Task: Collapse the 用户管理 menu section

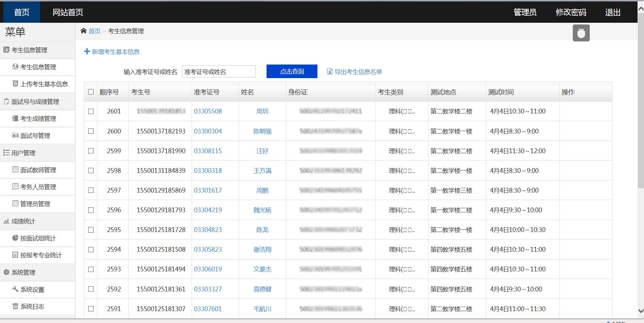Action: tap(37, 153)
